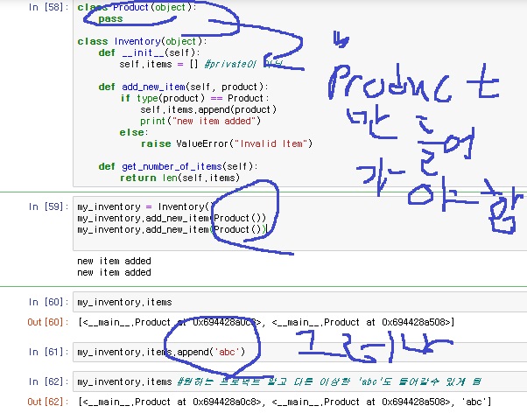
Task: Click the In [59] cell prompt
Action: 46,206
